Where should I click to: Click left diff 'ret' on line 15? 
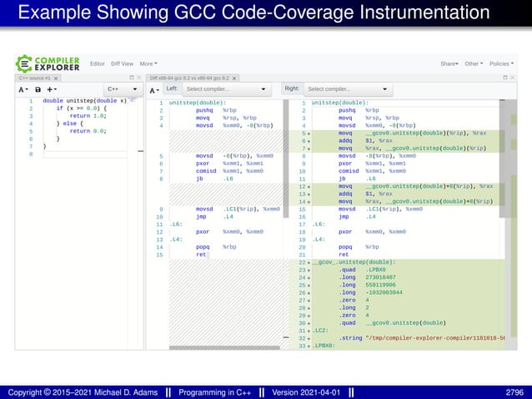point(201,255)
